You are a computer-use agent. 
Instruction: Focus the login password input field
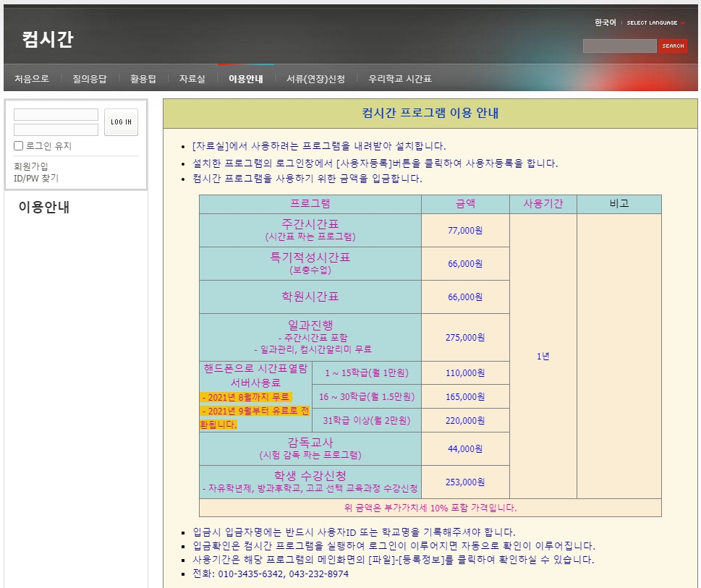pyautogui.click(x=56, y=129)
